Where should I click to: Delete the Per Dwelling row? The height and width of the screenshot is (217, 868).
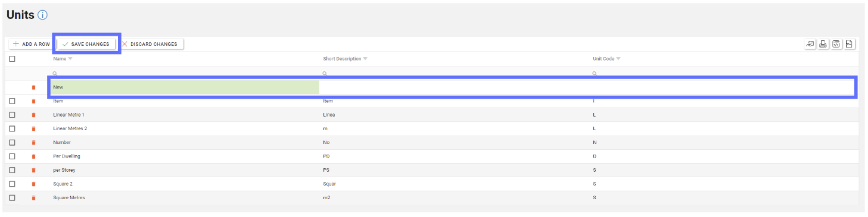click(x=33, y=156)
